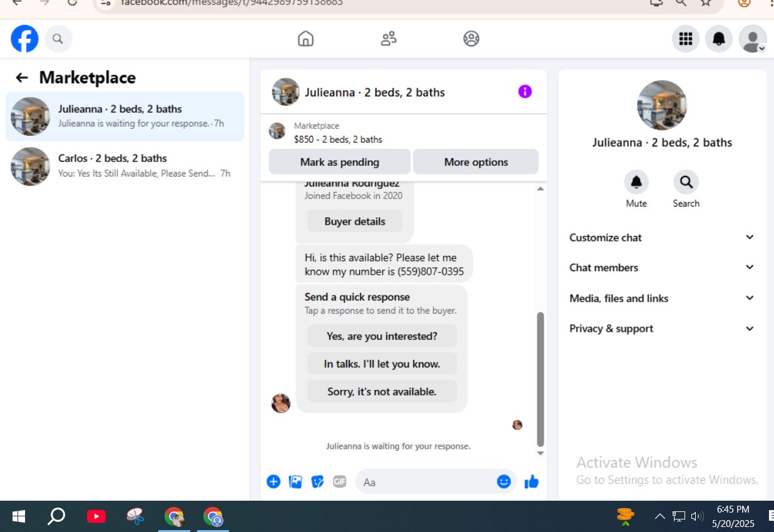This screenshot has height=532, width=774.
Task: Open more actions plus icon in composer
Action: coord(273,481)
